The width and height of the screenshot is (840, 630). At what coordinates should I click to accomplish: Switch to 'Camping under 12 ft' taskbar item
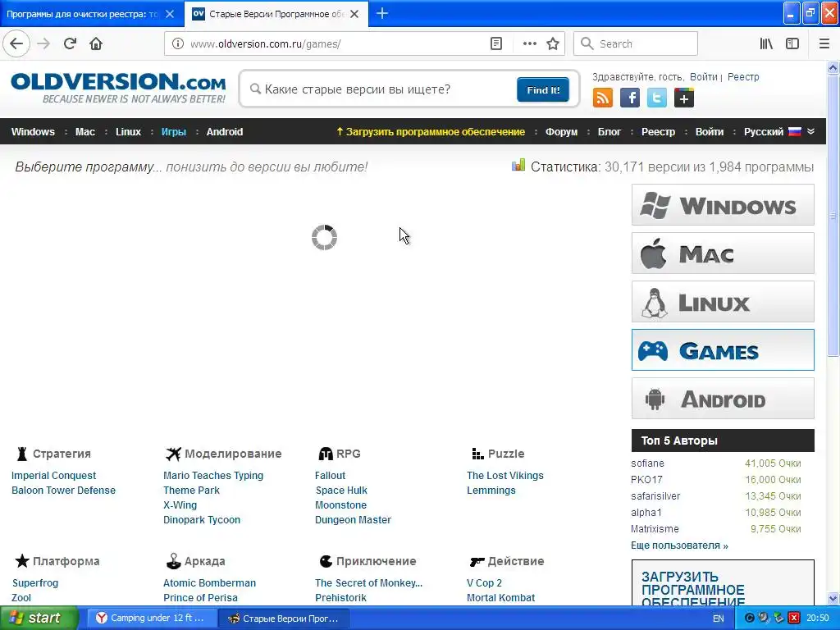pos(152,618)
